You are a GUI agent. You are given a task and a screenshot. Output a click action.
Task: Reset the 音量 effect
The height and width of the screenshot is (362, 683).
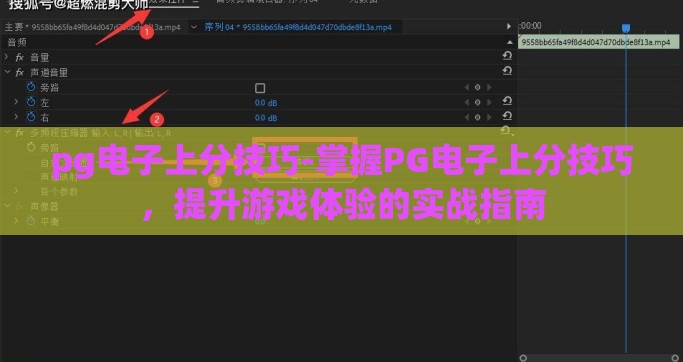[507, 56]
